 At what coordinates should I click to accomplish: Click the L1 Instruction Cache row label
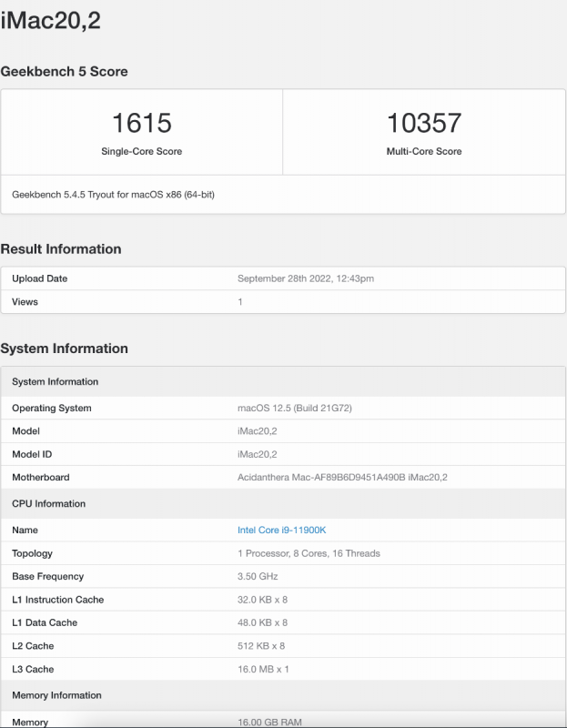pyautogui.click(x=57, y=600)
